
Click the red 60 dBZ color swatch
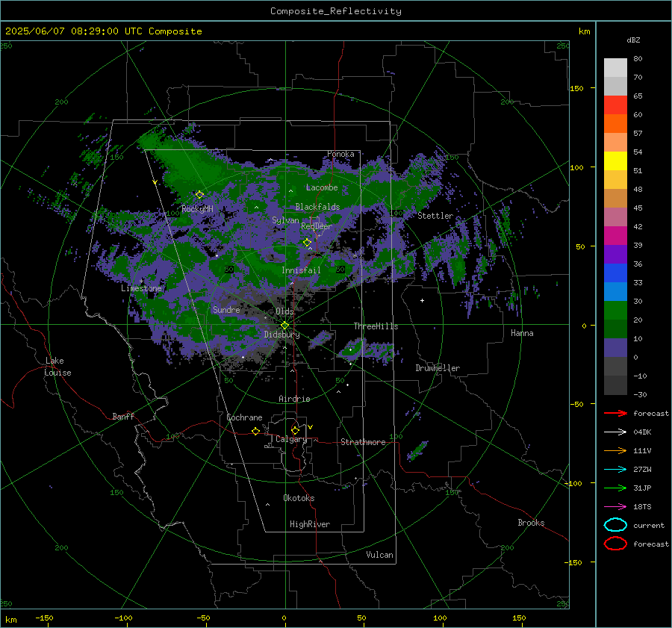tap(615, 105)
